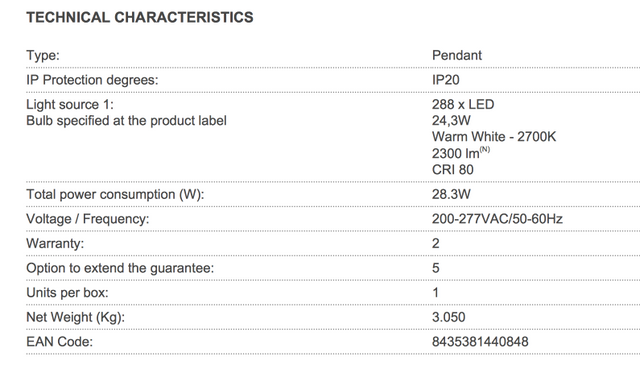640x369 pixels.
Task: Click the 200-277VAC/50-60Hz voltage value
Action: (497, 219)
